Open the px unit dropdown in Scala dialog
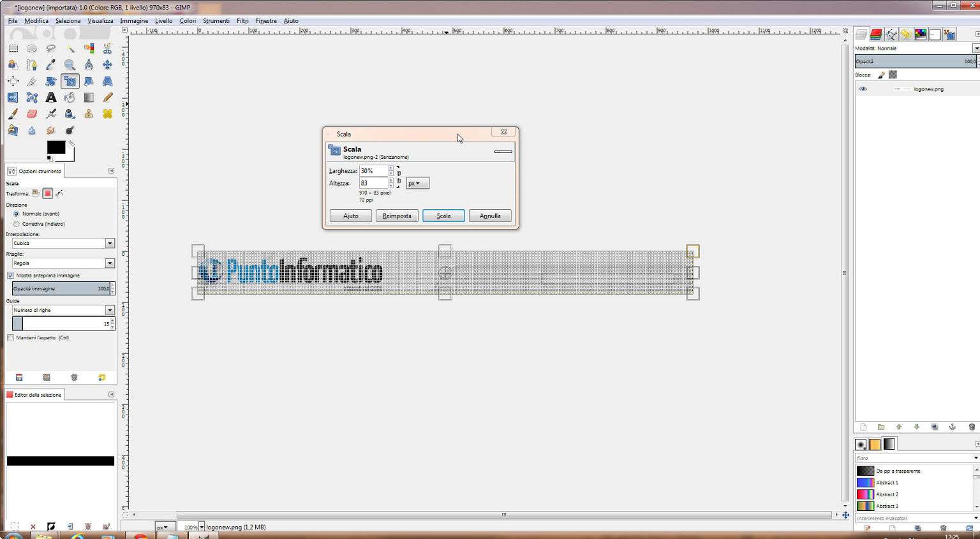980x539 pixels. [x=417, y=184]
